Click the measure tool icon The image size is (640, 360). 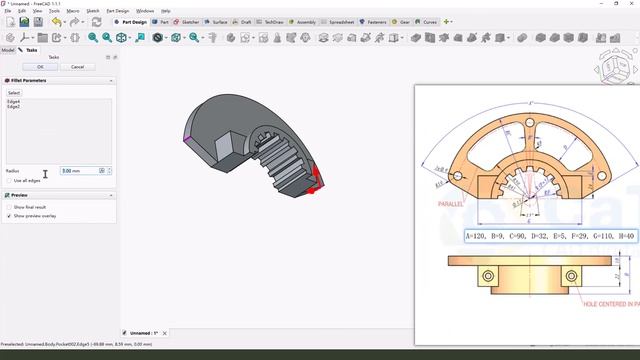coord(213,38)
